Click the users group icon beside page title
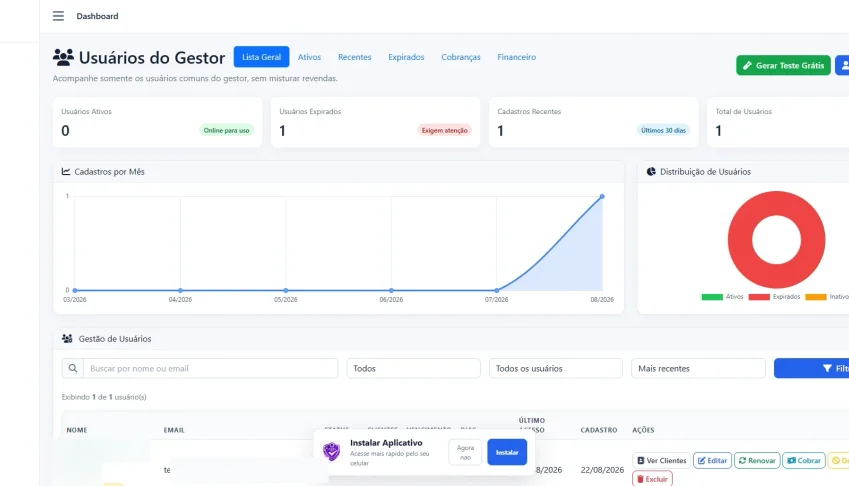 (x=63, y=57)
